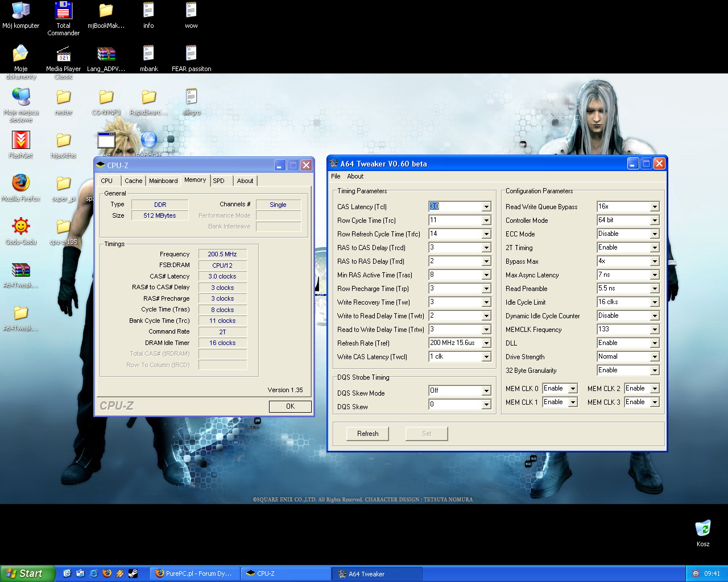Screen dimensions: 728x582
Task: Switch to Cache tab in CPU-Z
Action: [134, 181]
